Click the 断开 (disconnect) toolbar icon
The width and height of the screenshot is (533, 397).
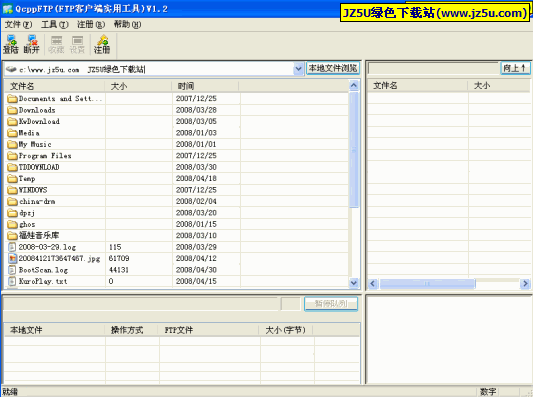pyautogui.click(x=32, y=44)
